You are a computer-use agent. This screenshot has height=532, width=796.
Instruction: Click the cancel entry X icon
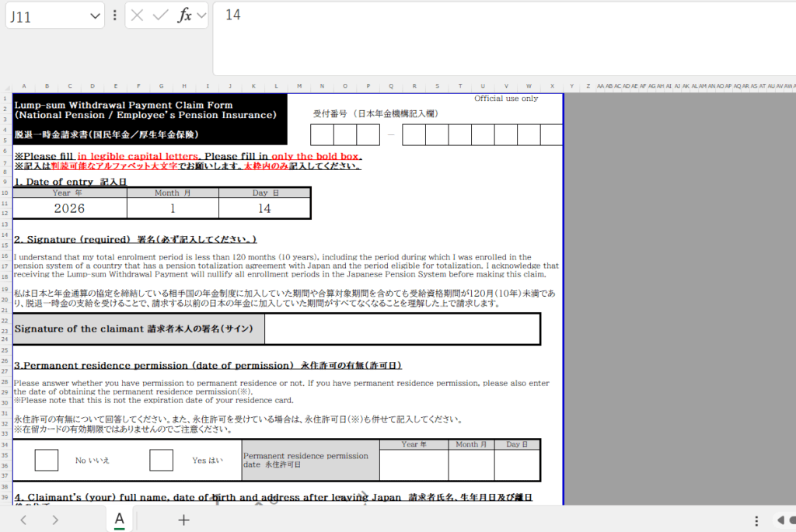pos(138,16)
